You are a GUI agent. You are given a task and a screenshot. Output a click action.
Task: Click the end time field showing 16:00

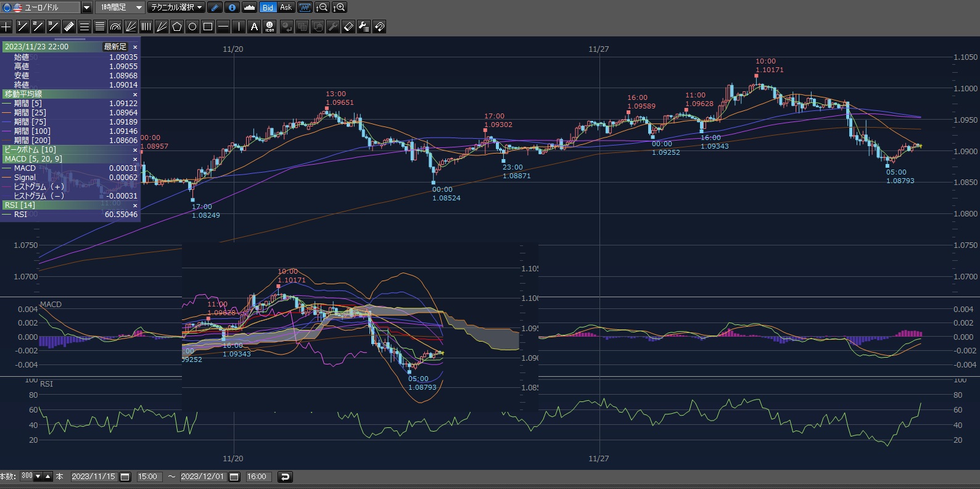pos(257,477)
